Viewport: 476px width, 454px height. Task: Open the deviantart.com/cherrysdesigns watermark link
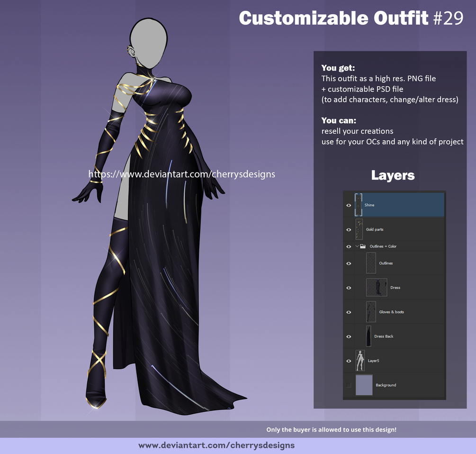(x=181, y=174)
